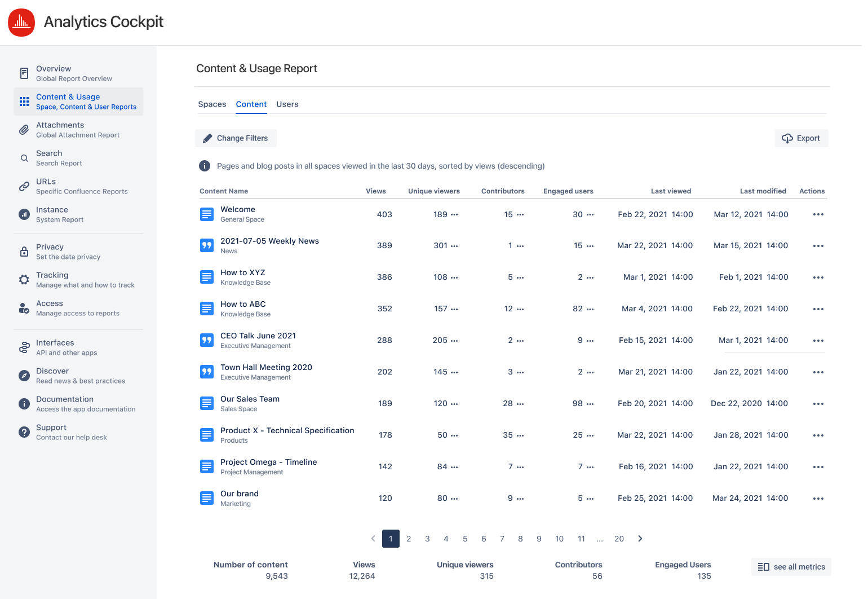Open the Analytics Cockpit logo
The height and width of the screenshot is (599, 868).
coord(21,23)
